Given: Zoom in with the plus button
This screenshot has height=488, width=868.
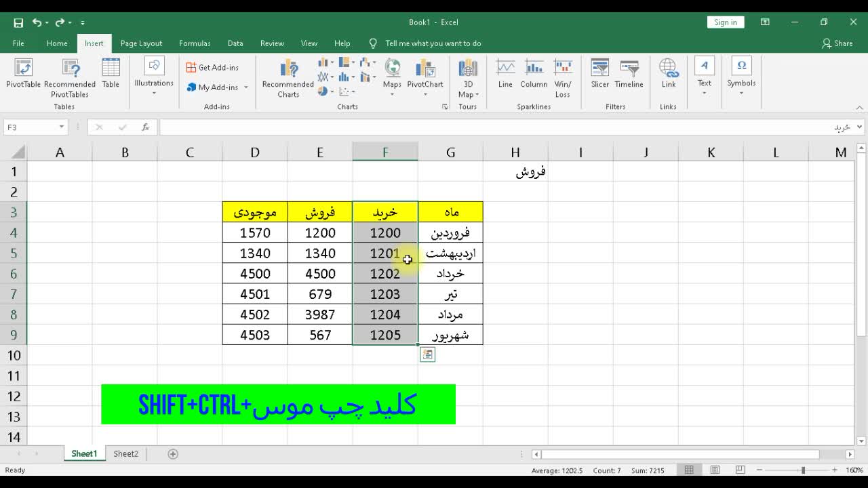Looking at the screenshot, I should [835, 470].
